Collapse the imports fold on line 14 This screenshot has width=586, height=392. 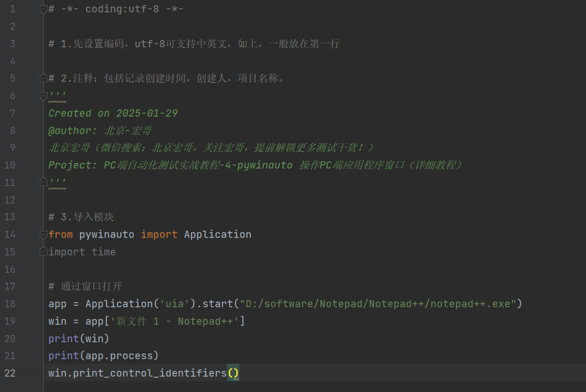(43, 235)
